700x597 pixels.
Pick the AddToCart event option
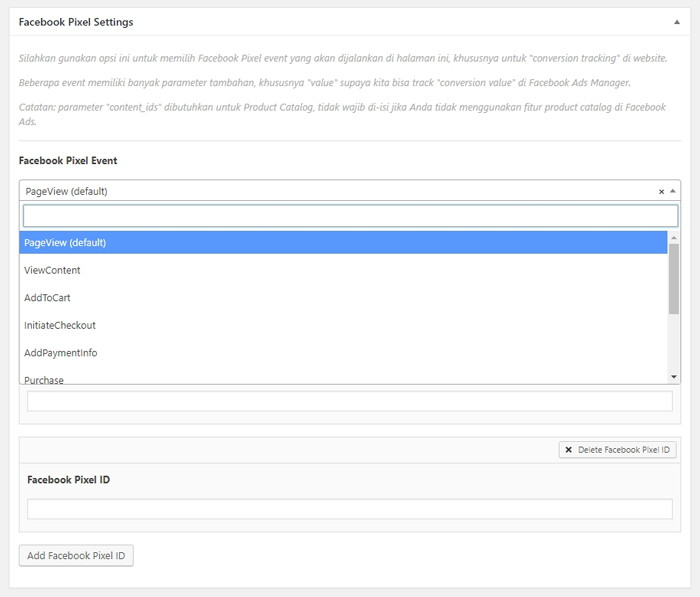click(x=343, y=298)
